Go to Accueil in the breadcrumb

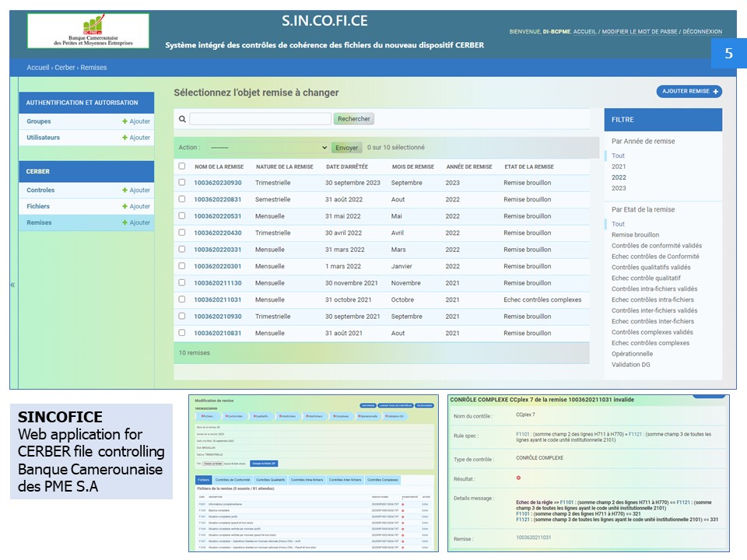(37, 68)
